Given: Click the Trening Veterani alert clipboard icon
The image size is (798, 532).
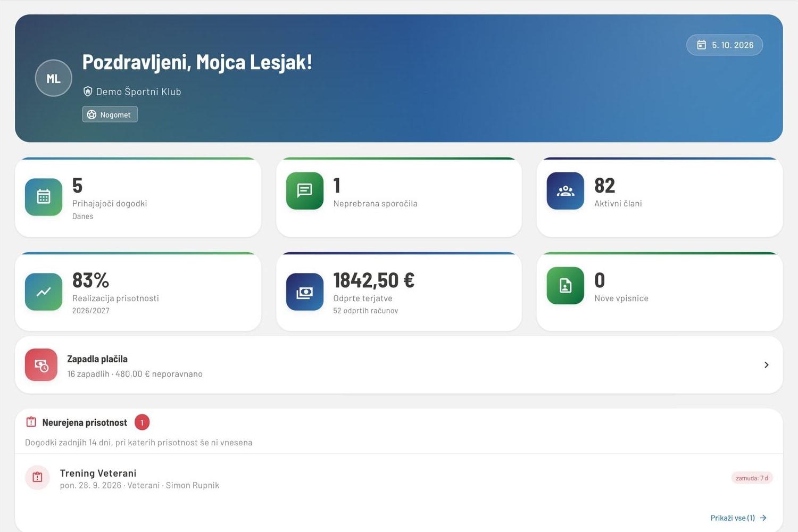Looking at the screenshot, I should [37, 478].
